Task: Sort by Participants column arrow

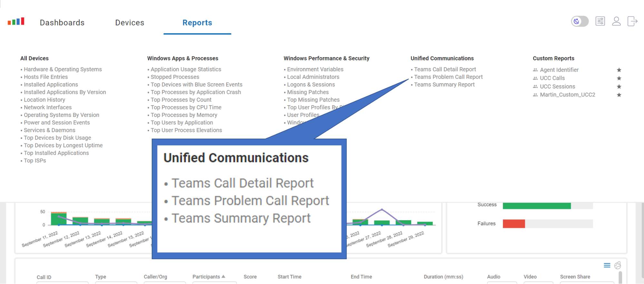Action: [223, 277]
